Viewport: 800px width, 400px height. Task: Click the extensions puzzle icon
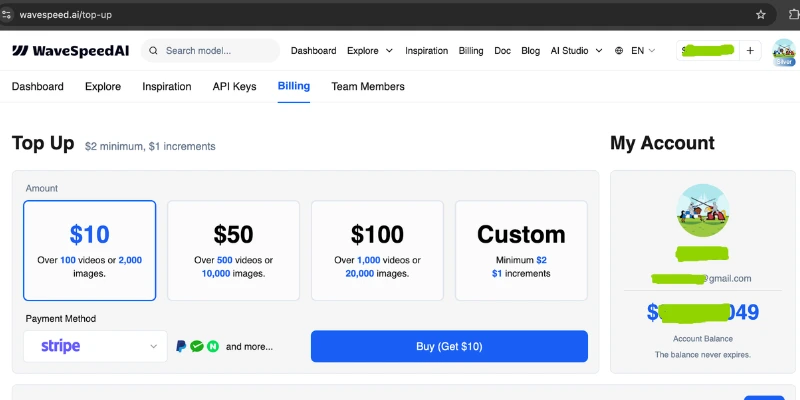(794, 15)
